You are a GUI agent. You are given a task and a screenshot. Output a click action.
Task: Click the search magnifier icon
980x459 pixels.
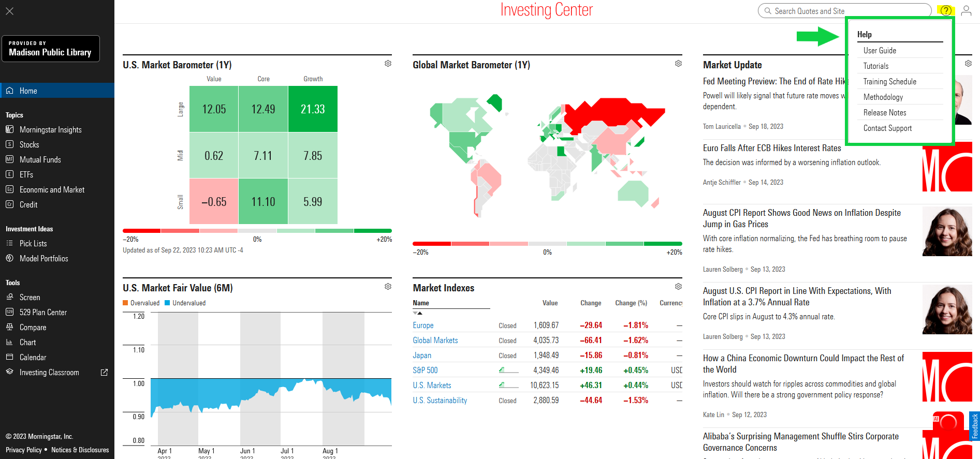768,11
